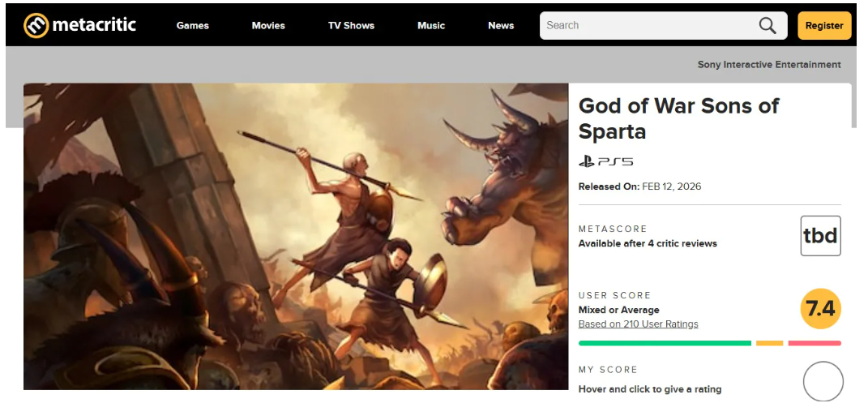This screenshot has width=868, height=416.
Task: Select the yellow mixed ratings bar
Action: pyautogui.click(x=769, y=343)
